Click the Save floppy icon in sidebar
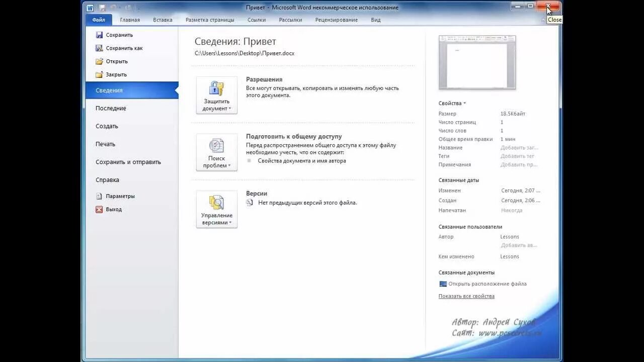 99,35
